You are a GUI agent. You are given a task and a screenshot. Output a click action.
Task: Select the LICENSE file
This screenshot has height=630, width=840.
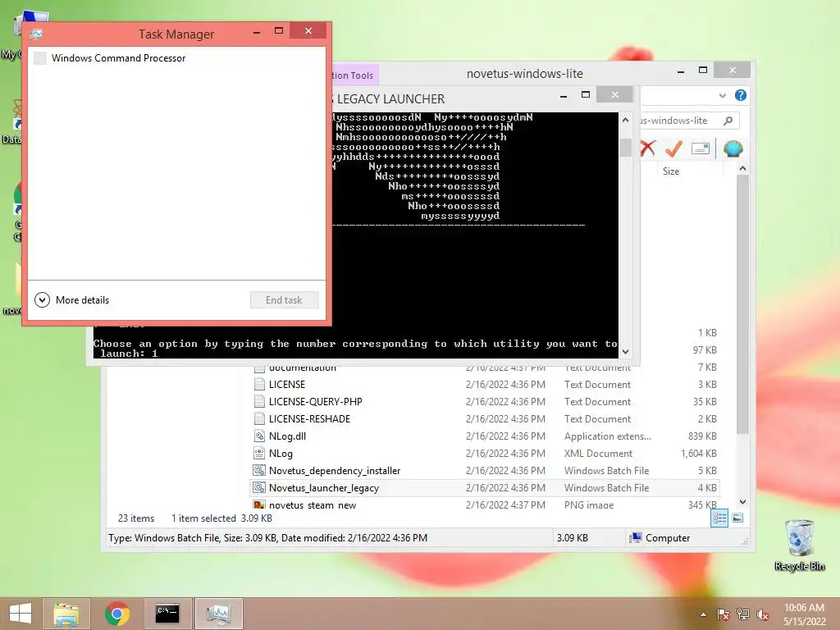tap(485, 385)
